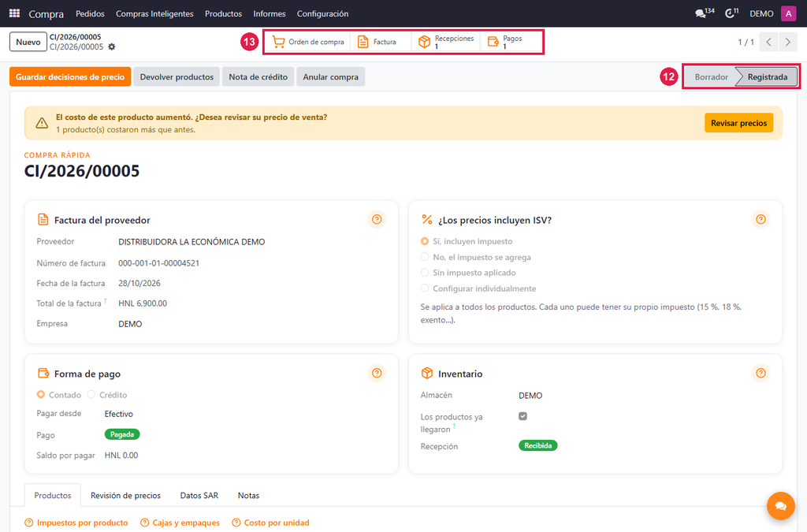Choose Crédito payment radio
The height and width of the screenshot is (532, 807).
(x=91, y=395)
